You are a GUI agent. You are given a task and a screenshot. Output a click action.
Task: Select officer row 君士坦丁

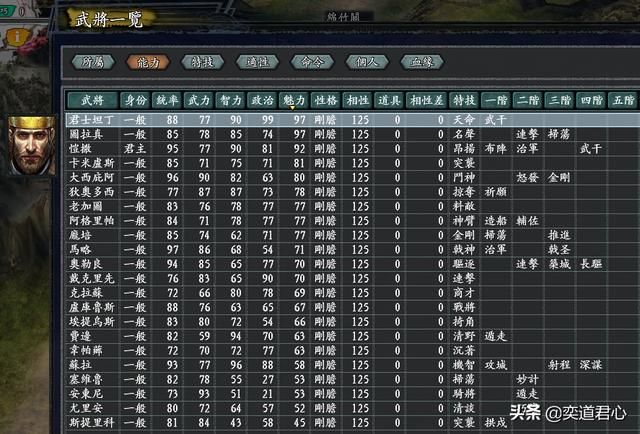click(353, 120)
